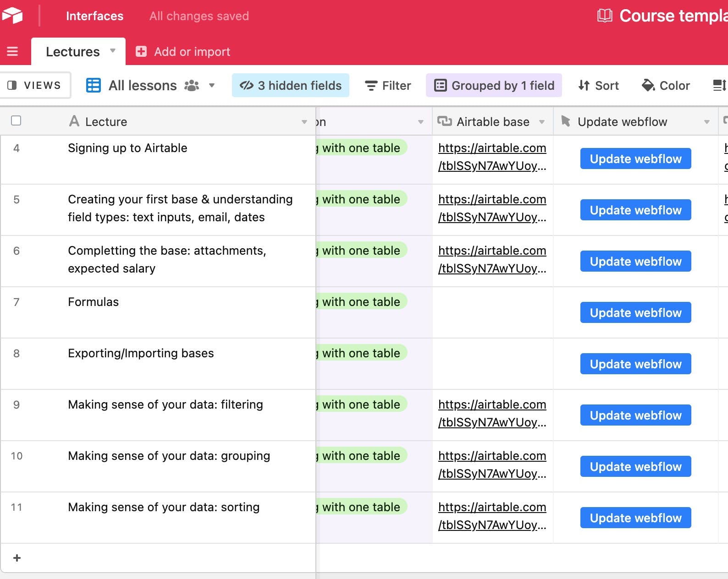Image resolution: width=728 pixels, height=579 pixels.
Task: Add a new row with plus icon
Action: pos(17,558)
